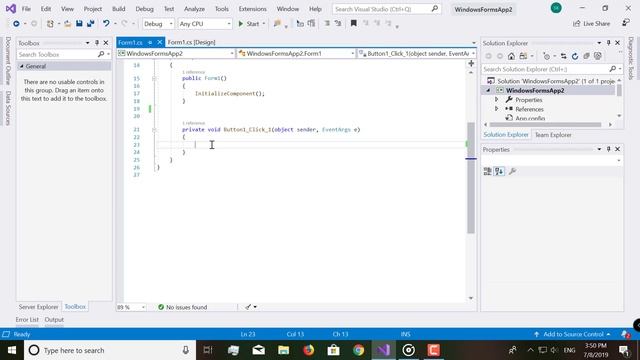Open the File menu

coord(26,9)
